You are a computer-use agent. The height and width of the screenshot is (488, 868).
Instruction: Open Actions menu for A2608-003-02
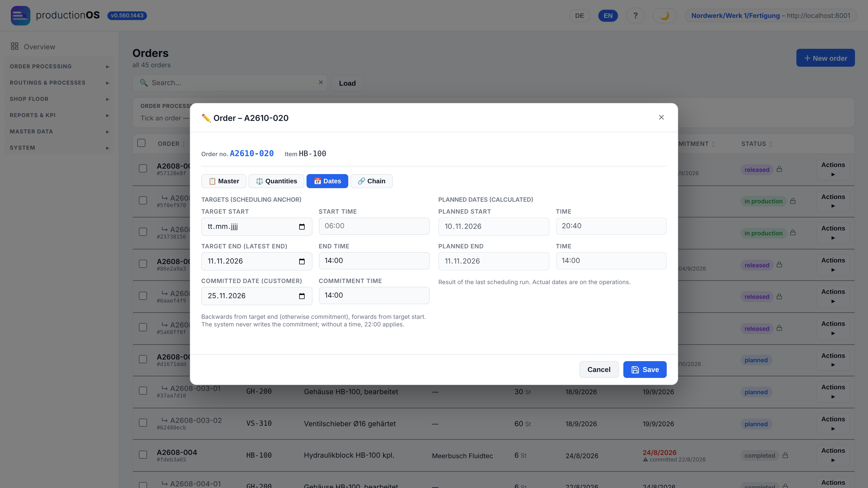(833, 423)
